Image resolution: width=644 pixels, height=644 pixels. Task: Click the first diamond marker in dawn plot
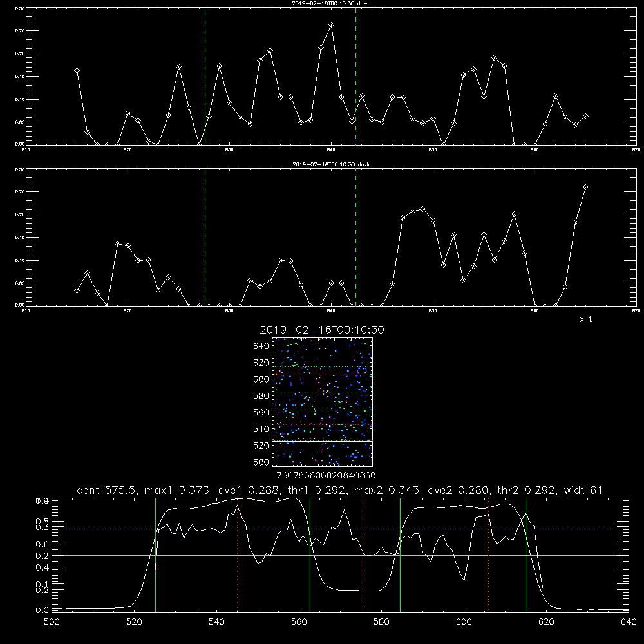tap(77, 71)
